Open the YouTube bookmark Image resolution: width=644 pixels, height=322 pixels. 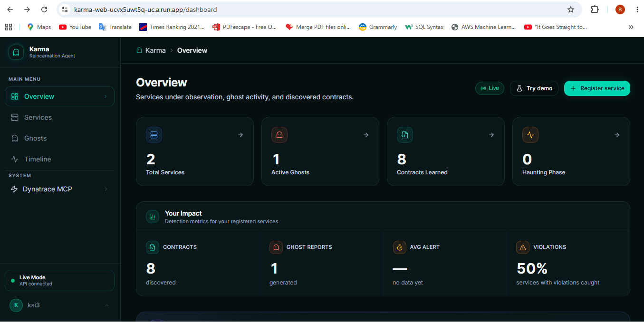click(75, 27)
